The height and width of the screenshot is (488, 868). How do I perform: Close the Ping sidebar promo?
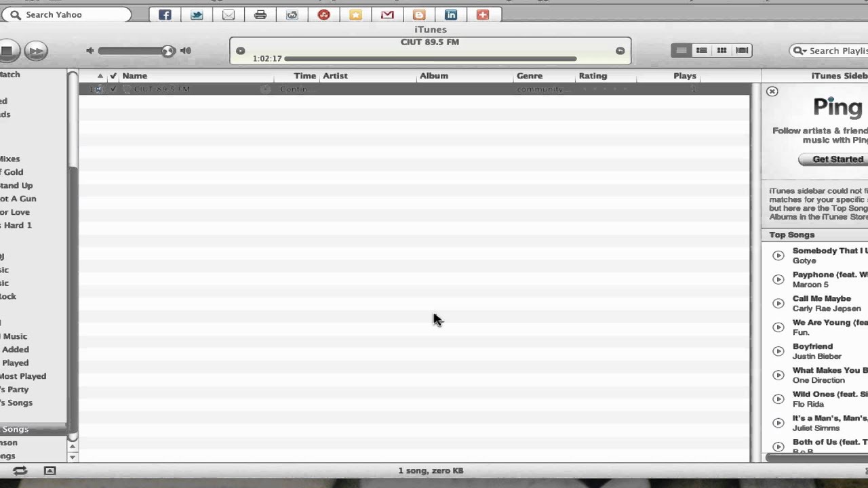click(x=772, y=91)
